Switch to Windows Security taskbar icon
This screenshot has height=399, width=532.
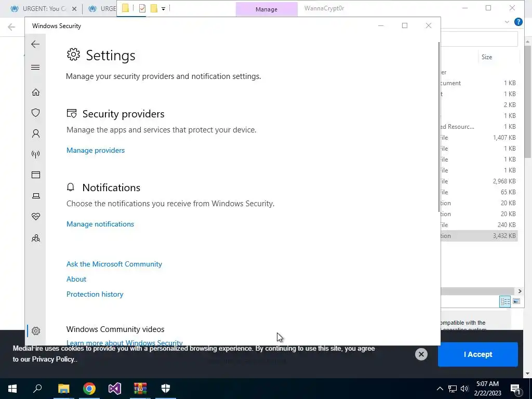tap(166, 389)
